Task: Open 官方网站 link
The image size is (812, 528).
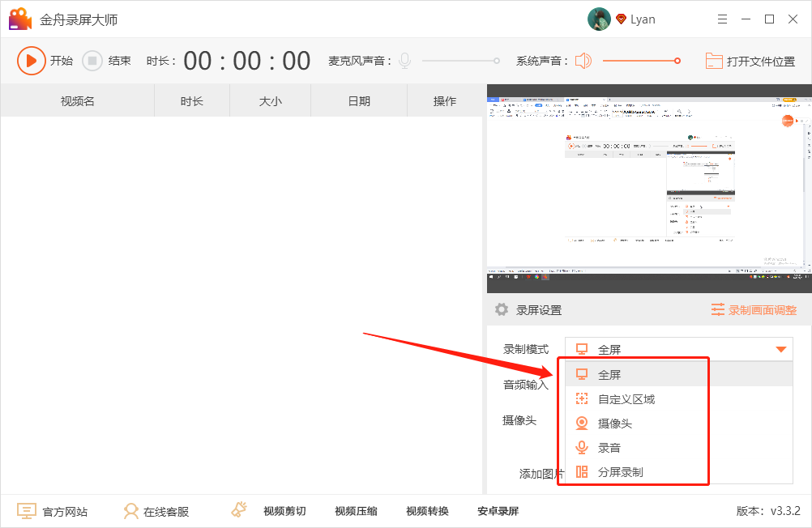Action: point(66,512)
